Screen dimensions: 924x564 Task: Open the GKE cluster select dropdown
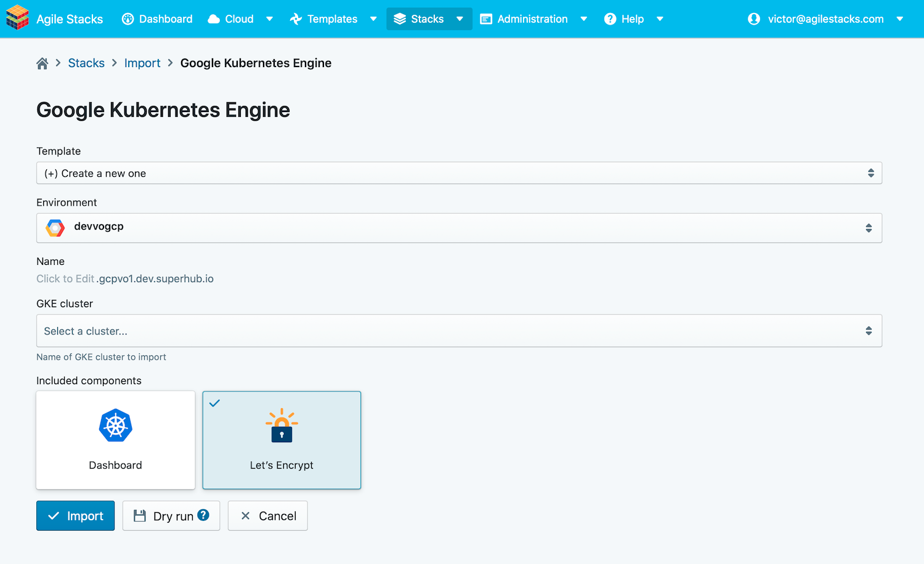point(459,331)
